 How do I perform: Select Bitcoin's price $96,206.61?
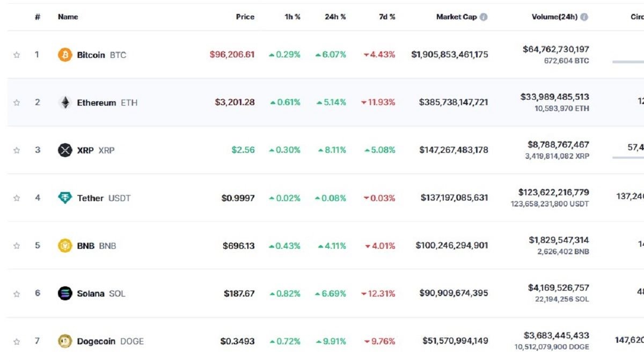(232, 55)
